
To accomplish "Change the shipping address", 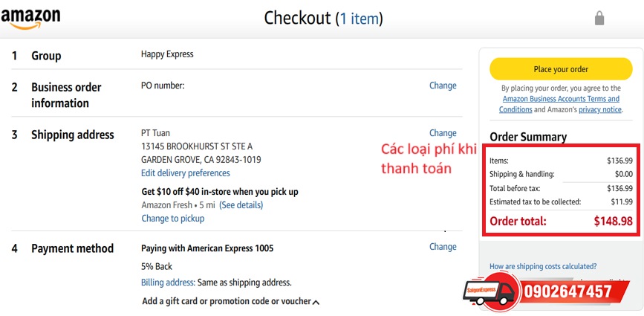I will tap(443, 133).
